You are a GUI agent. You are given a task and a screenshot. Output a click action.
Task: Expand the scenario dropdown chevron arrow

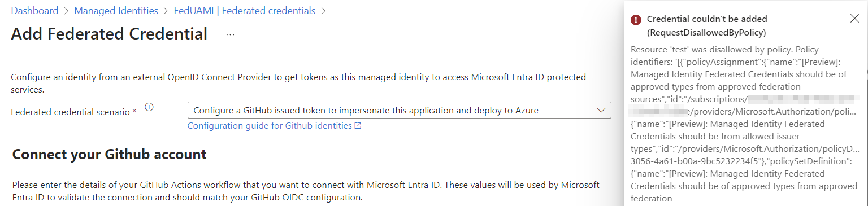coord(601,110)
